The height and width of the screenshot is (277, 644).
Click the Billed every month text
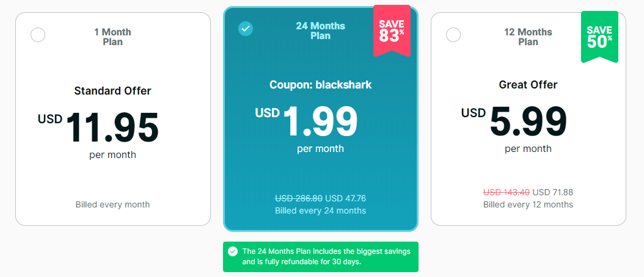[x=112, y=204]
